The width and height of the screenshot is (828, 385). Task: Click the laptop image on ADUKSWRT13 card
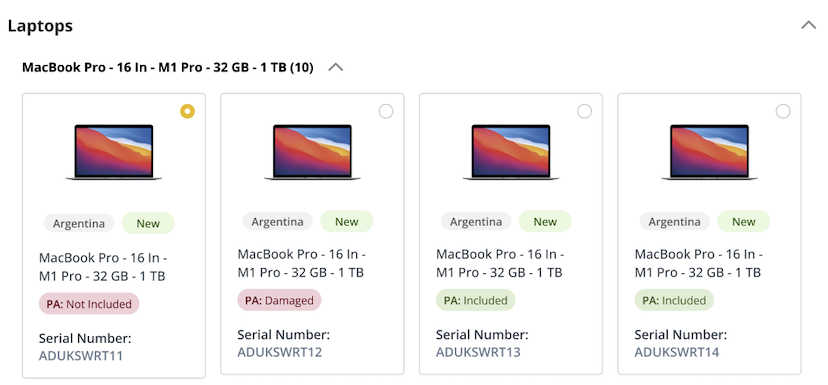tap(511, 152)
